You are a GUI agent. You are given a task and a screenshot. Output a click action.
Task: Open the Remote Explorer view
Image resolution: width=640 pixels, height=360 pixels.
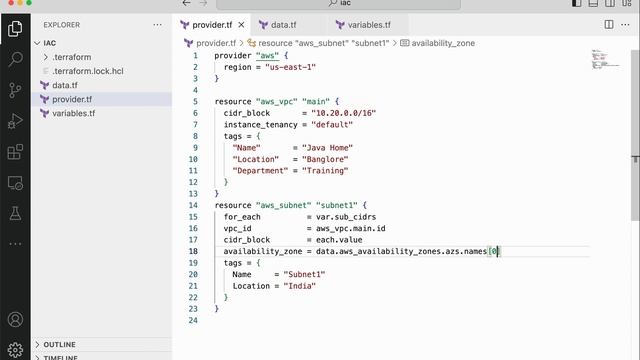15,183
